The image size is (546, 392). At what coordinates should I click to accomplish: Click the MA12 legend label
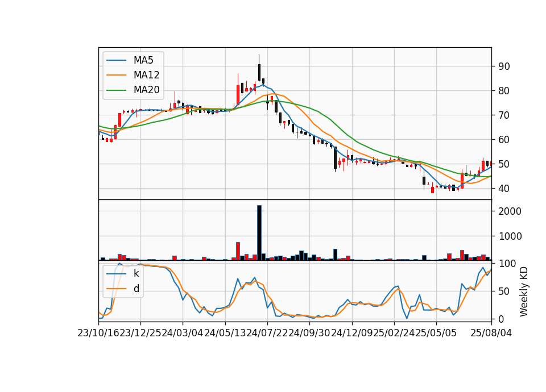pyautogui.click(x=146, y=75)
